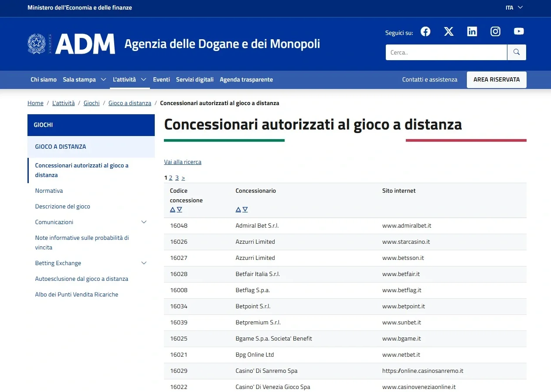Sort Codice concessione ascending arrow

tap(173, 210)
